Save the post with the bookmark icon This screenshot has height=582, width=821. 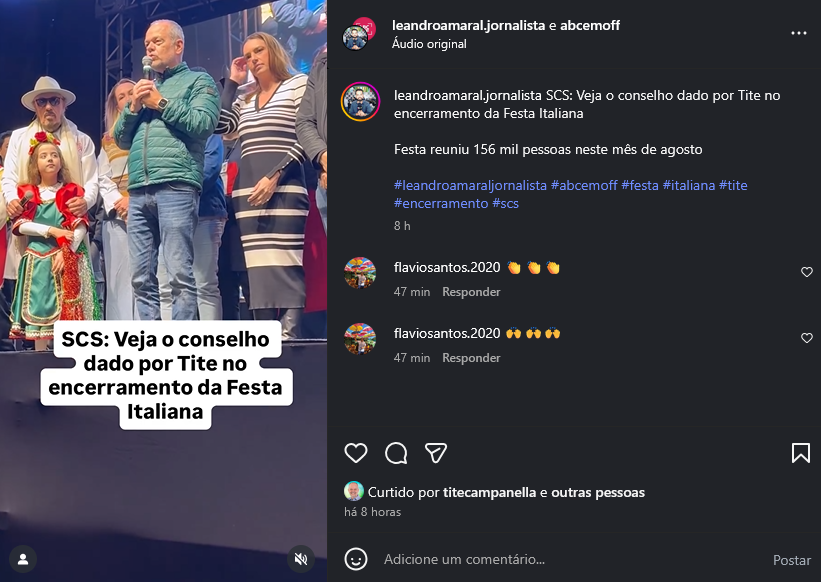tap(801, 453)
